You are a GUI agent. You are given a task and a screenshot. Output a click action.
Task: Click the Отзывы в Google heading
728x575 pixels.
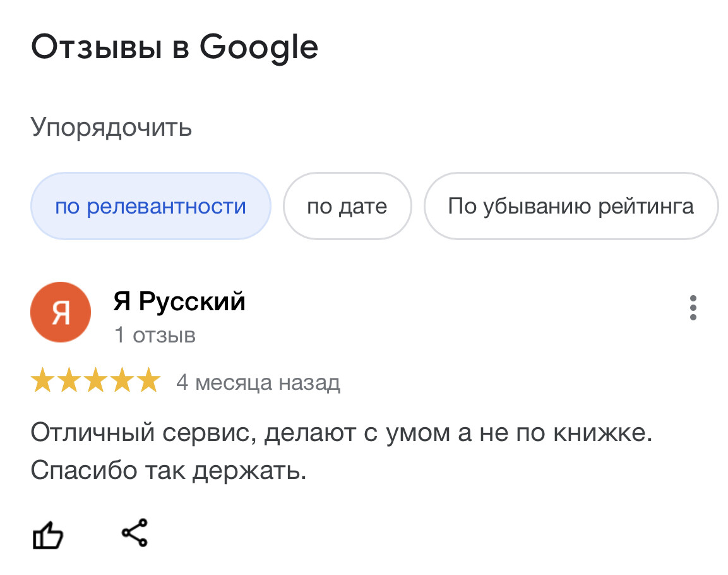coord(174,47)
